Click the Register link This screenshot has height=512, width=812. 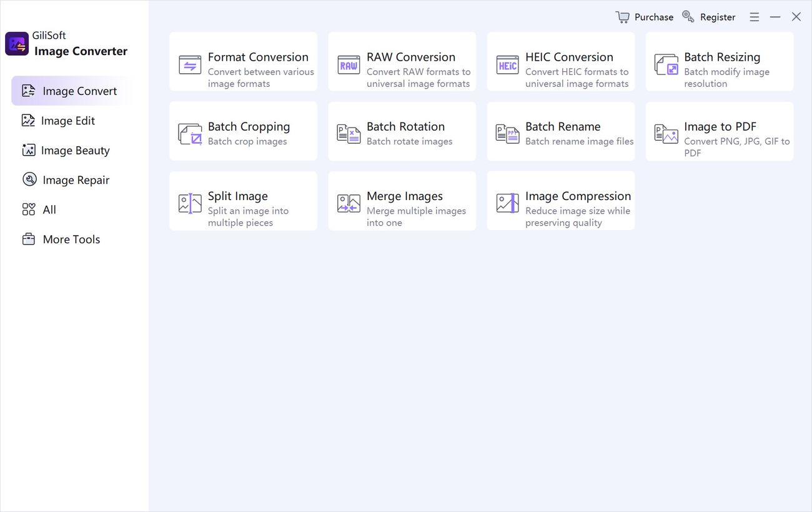tap(718, 17)
